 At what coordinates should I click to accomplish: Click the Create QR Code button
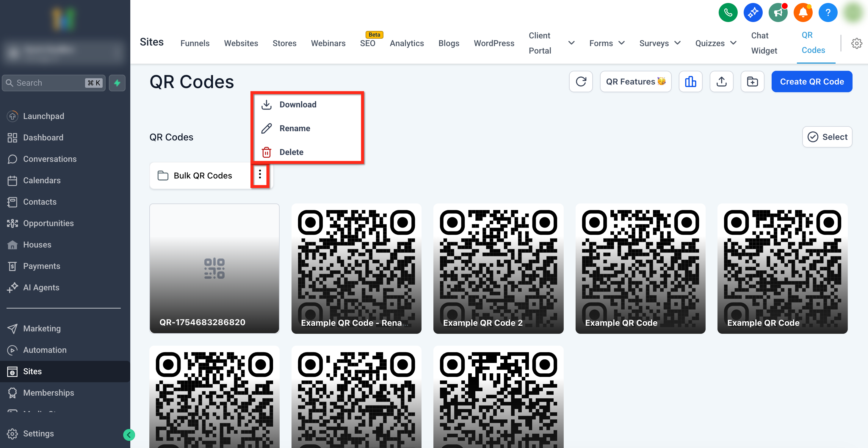(x=811, y=82)
